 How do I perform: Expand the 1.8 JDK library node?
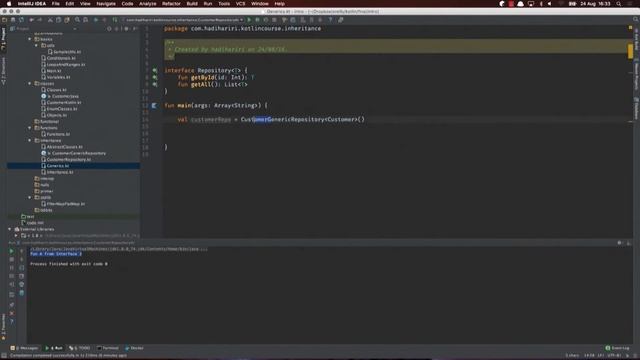coord(16,236)
